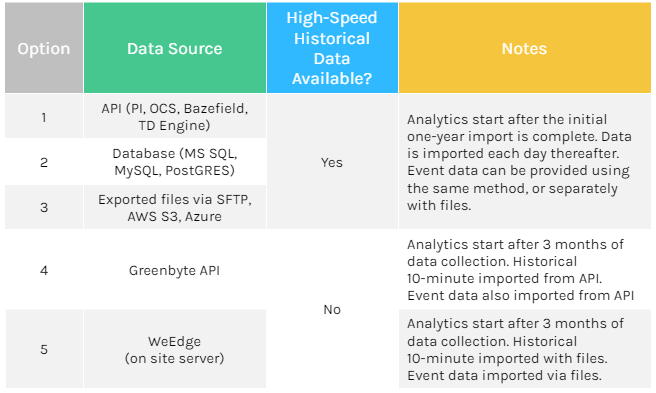Screen dimensions: 656x393
Task: Click option number 1 cell
Action: (44, 116)
